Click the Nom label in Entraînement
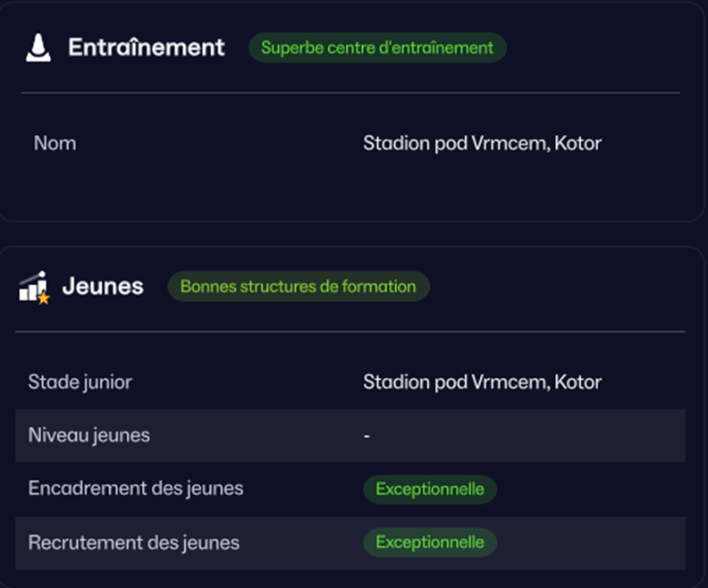The image size is (708, 588). (55, 143)
